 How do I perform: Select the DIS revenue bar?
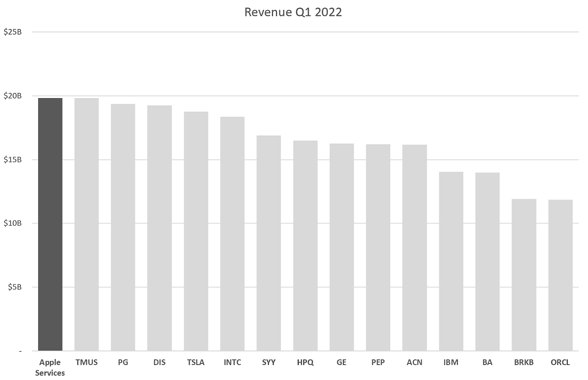[x=160, y=228]
